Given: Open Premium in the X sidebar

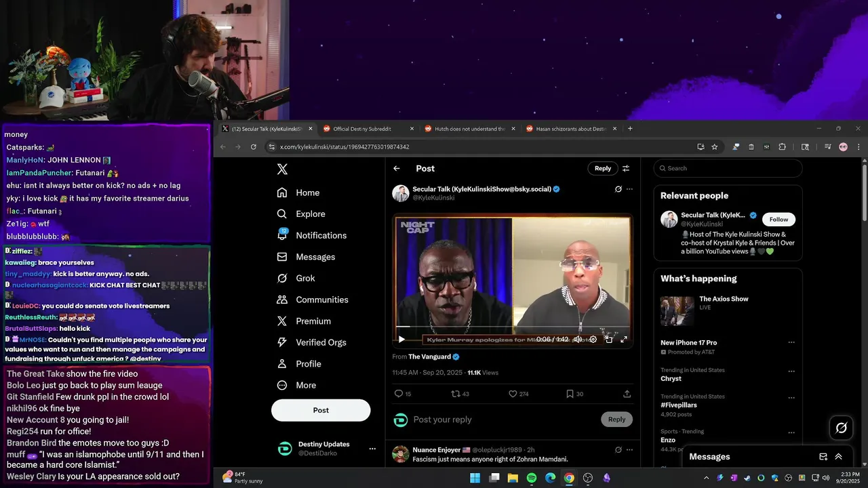Looking at the screenshot, I should tap(304, 321).
